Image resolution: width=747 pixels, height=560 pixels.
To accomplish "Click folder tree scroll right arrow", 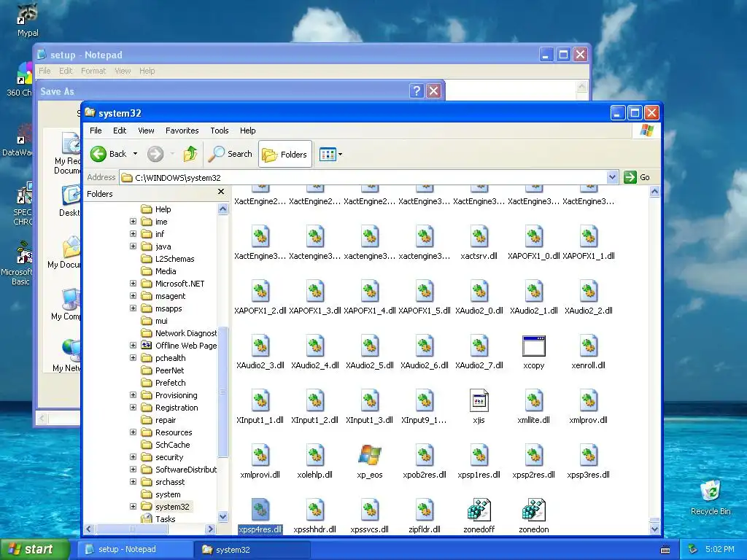I will [211, 529].
